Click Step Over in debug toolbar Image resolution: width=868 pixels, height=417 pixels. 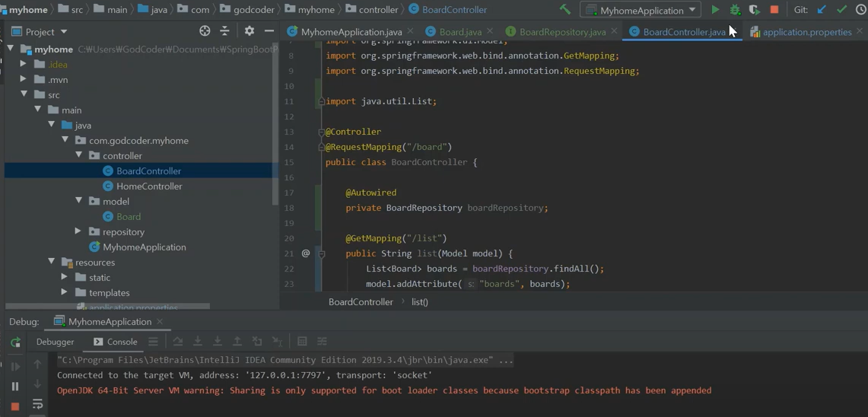[178, 341]
